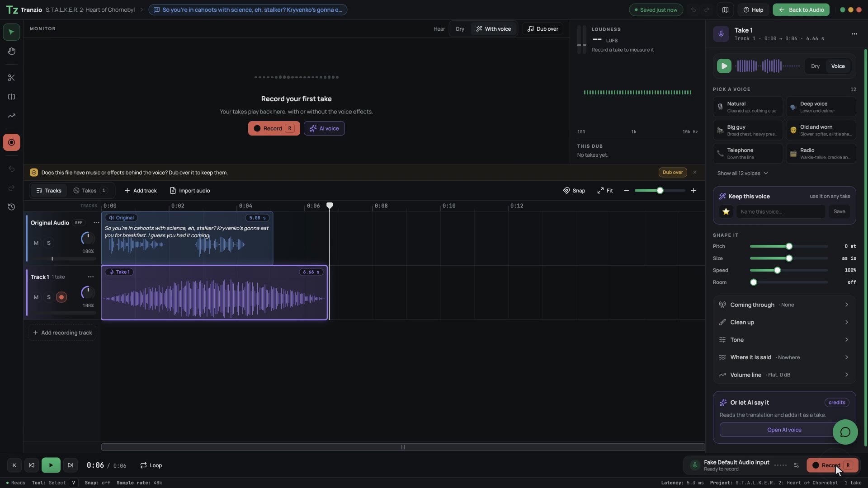Select the volume line trend tool
The image size is (868, 488).
point(11,116)
